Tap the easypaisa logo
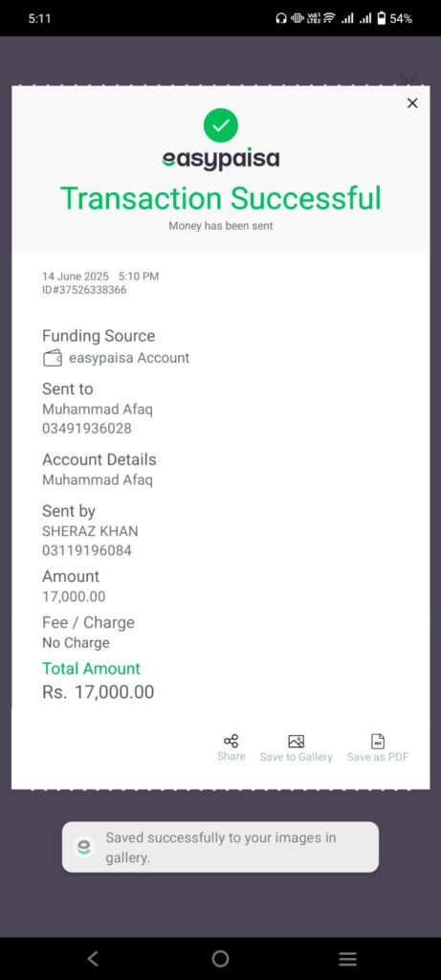The width and height of the screenshot is (441, 980). coord(220,160)
